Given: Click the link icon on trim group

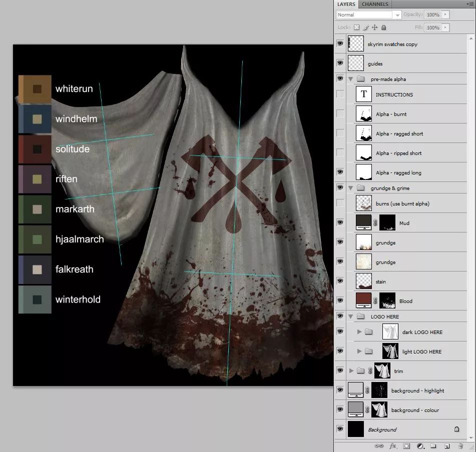Looking at the screenshot, I should click(x=370, y=371).
